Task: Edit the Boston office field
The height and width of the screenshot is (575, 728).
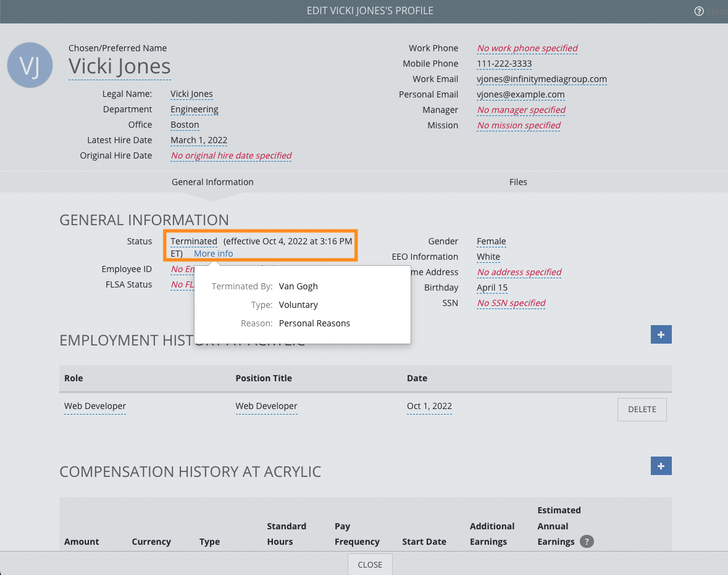Action: 185,125
